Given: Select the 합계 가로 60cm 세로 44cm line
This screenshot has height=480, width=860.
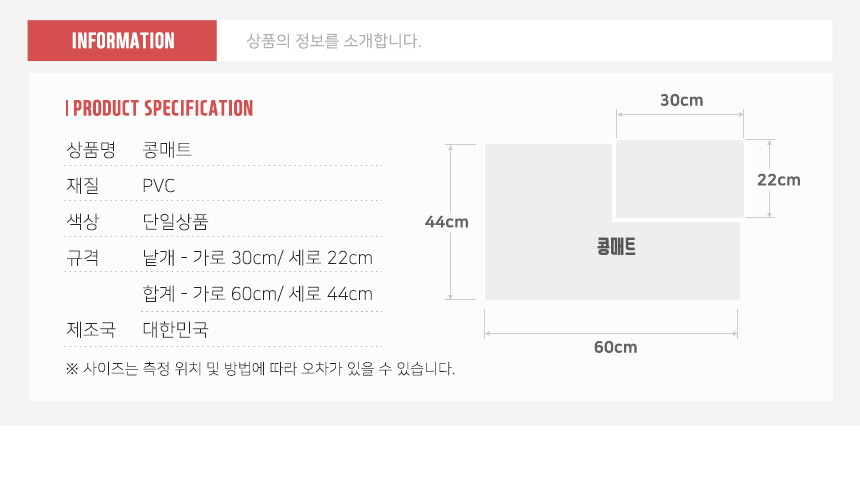Looking at the screenshot, I should tap(257, 293).
